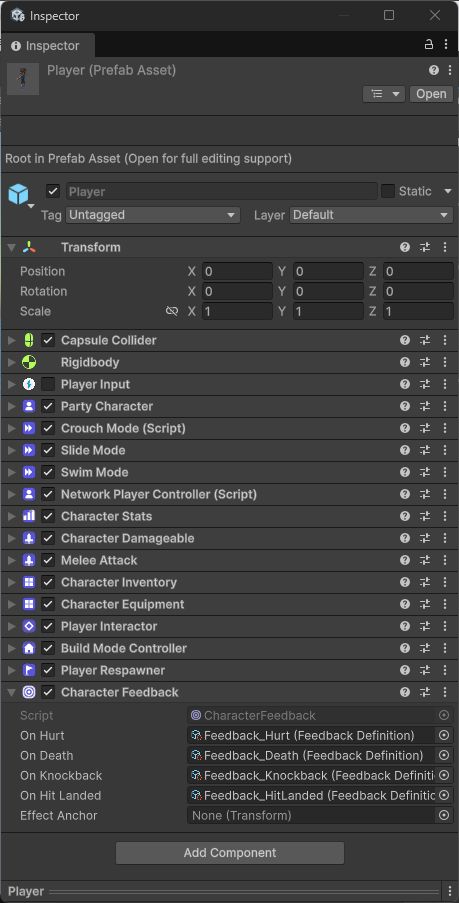Disable the Party Character checkbox
The width and height of the screenshot is (459, 903).
tap(48, 406)
